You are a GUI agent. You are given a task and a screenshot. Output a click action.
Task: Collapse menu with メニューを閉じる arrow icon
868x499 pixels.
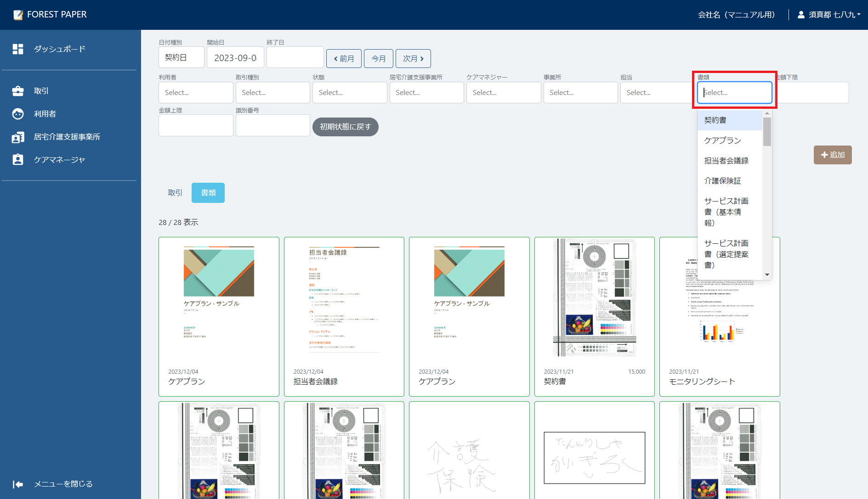coord(18,484)
